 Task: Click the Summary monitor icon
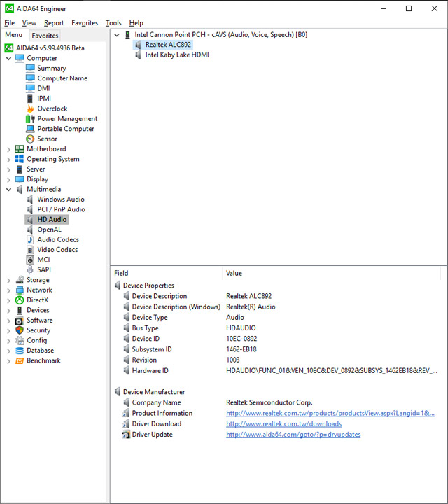pos(30,68)
